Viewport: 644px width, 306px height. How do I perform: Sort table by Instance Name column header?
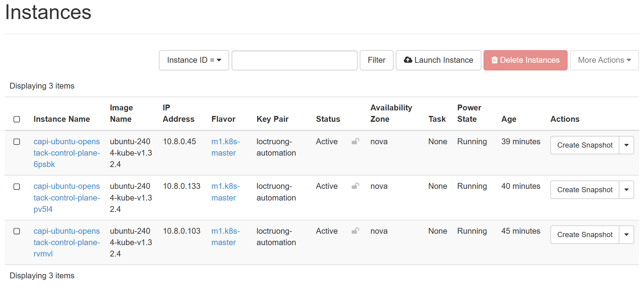pyautogui.click(x=62, y=119)
